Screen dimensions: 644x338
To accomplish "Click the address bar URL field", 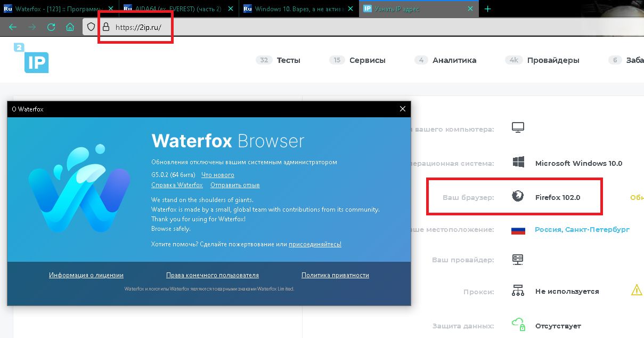I will pos(362,27).
